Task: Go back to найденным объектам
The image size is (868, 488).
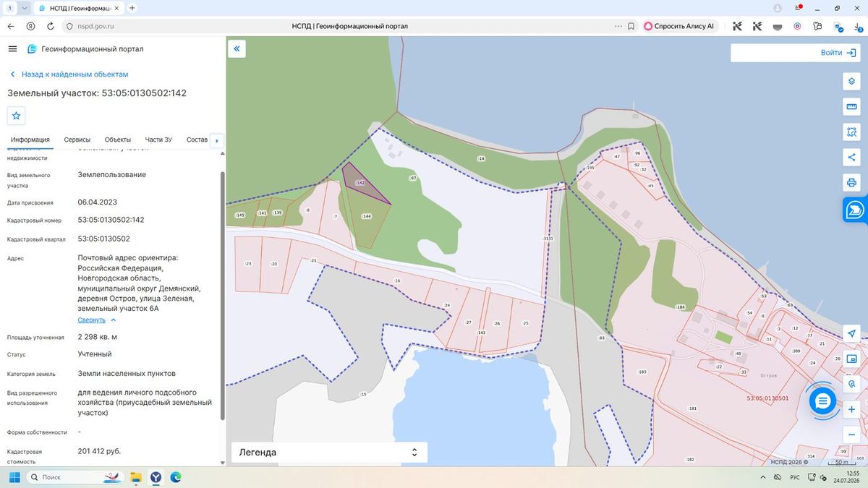Action: click(x=69, y=74)
